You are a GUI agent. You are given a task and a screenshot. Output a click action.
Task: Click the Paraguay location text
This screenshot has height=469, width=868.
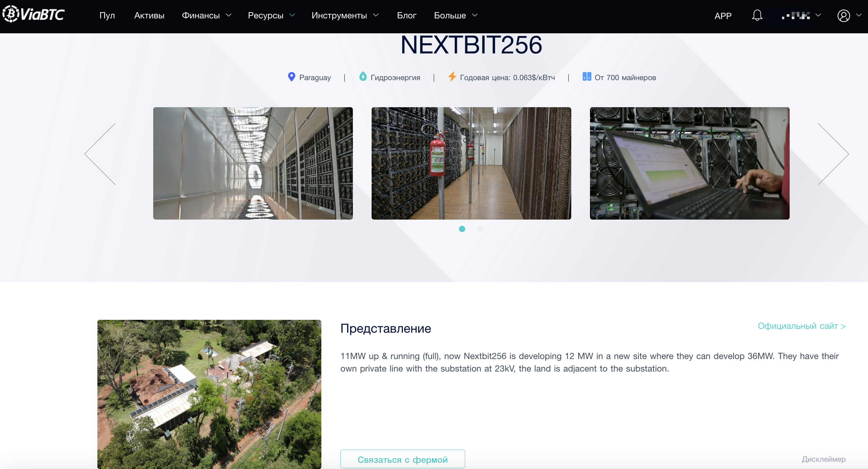click(315, 78)
